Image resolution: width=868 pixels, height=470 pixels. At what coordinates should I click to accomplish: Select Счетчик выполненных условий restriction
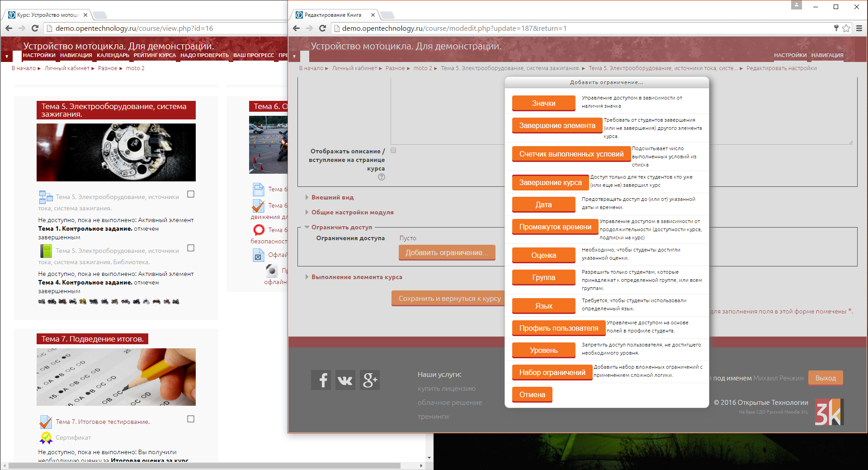coord(571,154)
